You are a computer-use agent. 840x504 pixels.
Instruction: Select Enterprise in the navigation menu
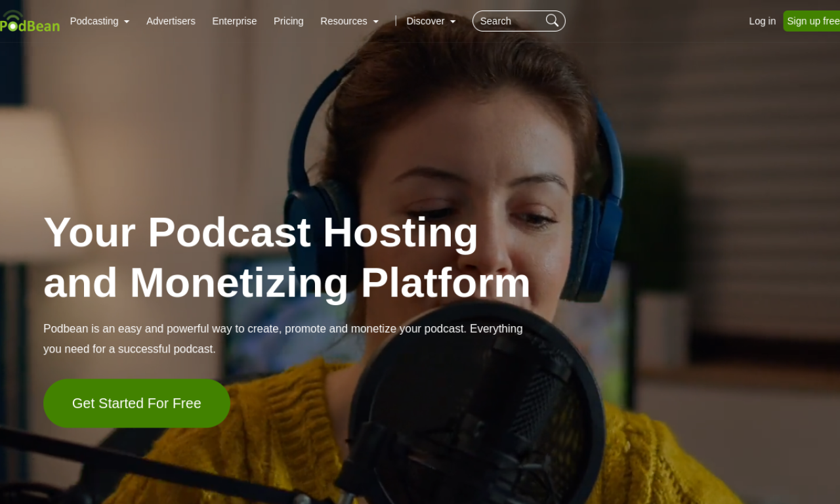click(x=234, y=21)
